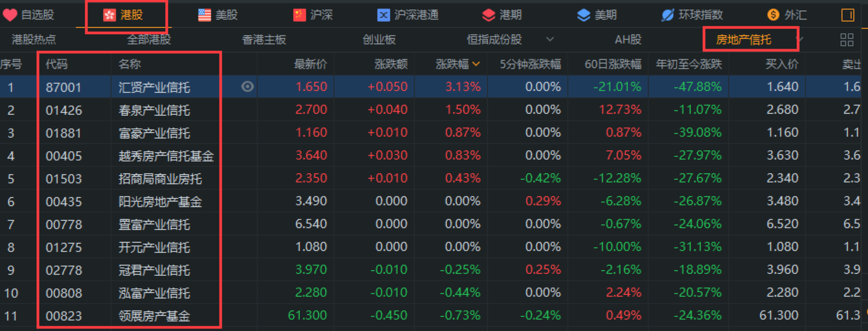Toggle the side panel layout icon
This screenshot has height=331, width=868.
(847, 16)
